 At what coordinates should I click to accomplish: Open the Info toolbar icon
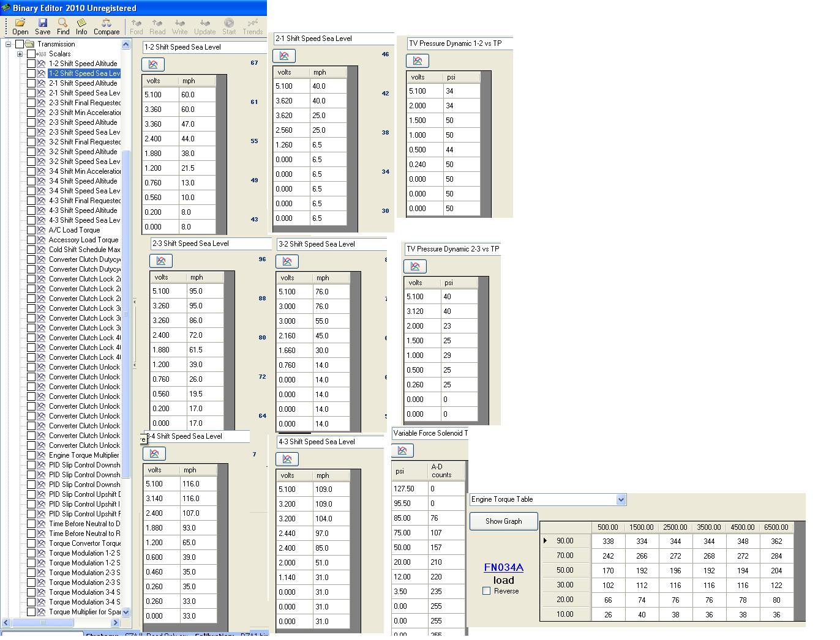[x=81, y=26]
